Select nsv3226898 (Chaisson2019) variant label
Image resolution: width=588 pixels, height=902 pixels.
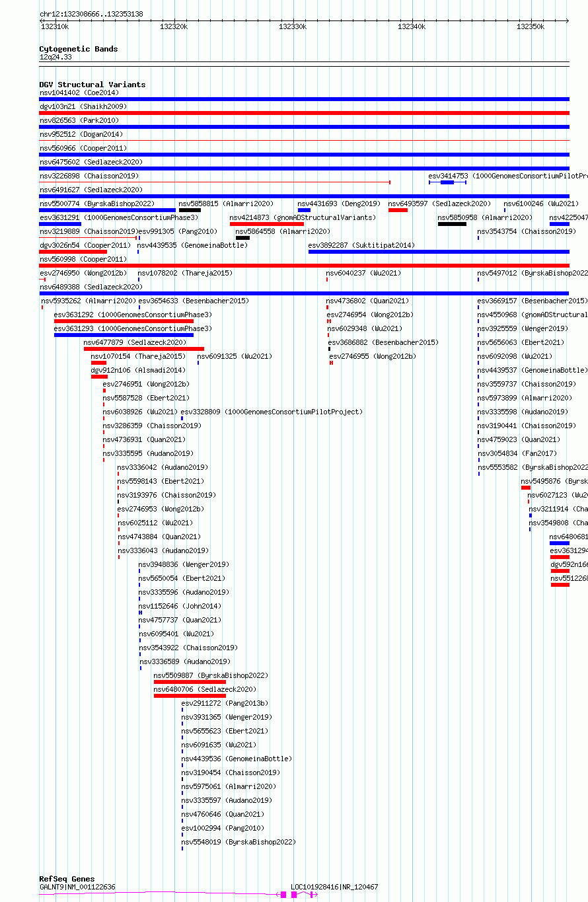pos(89,176)
